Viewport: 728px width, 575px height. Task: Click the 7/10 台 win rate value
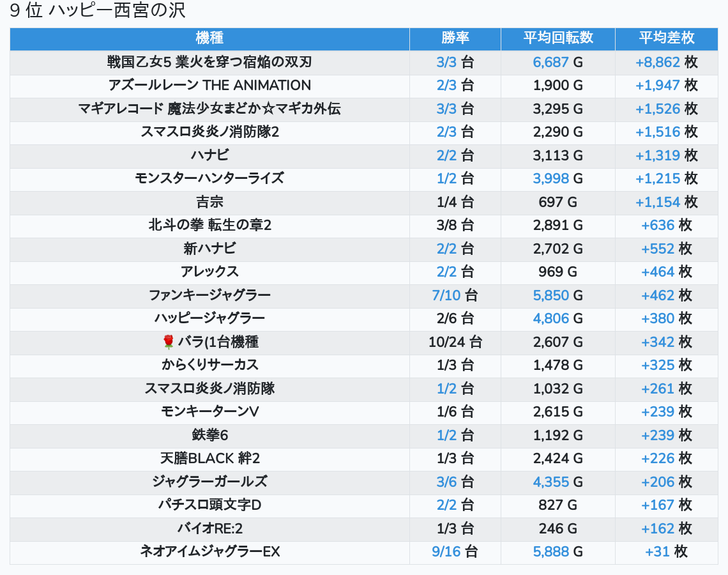(455, 295)
